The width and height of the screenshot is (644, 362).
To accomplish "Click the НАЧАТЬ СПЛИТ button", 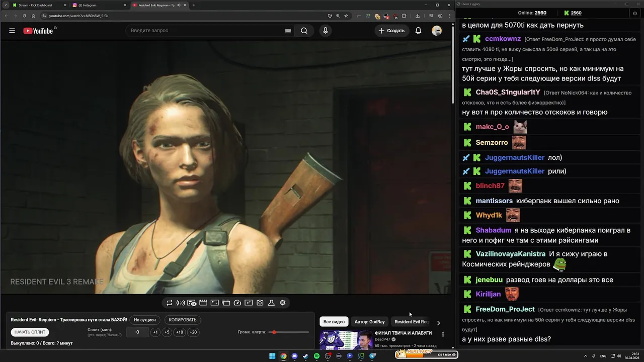I will click(x=30, y=332).
